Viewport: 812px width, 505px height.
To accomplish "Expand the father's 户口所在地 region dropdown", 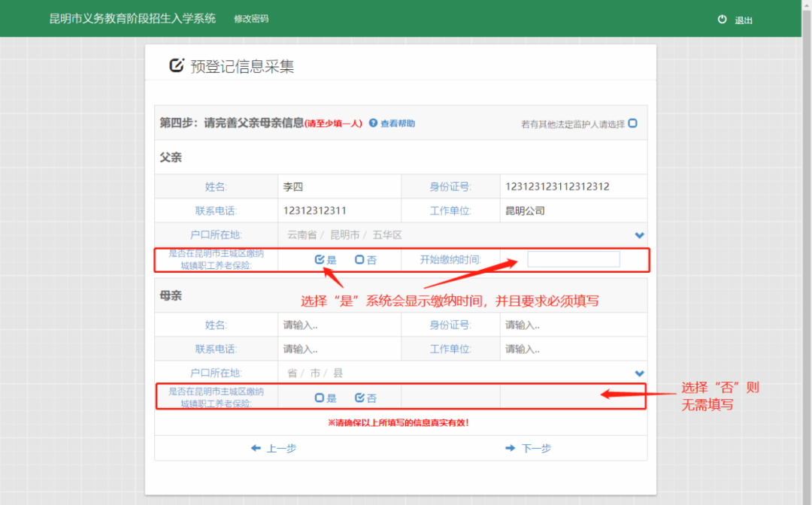I will pos(638,234).
